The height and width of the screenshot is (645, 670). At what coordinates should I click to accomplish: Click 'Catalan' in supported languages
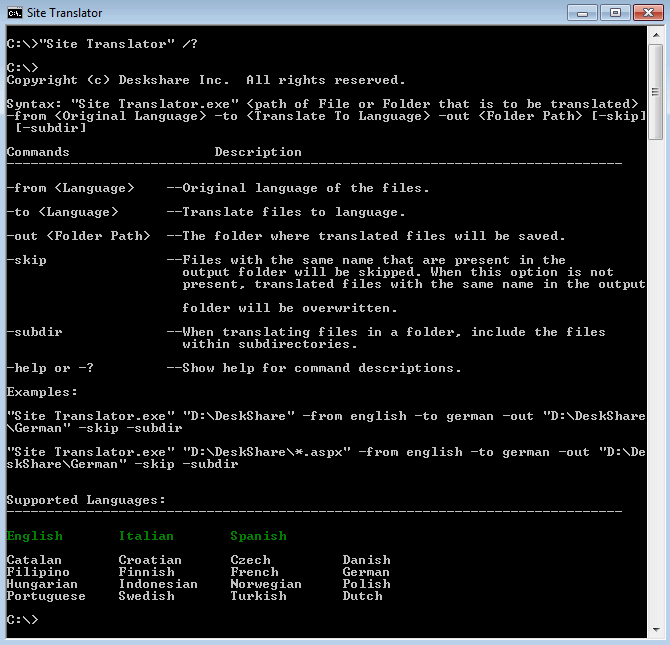coord(34,560)
